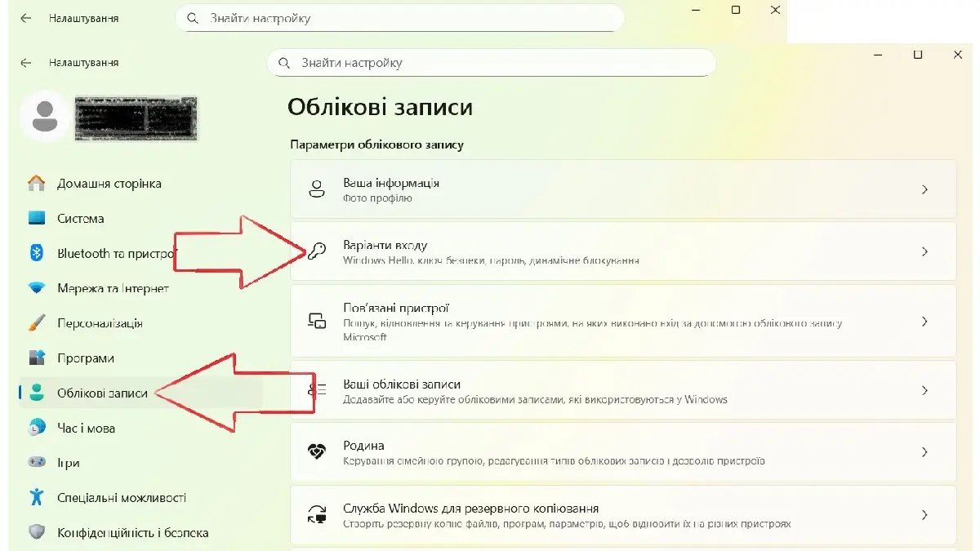This screenshot has width=980, height=551.
Task: Click the back arrow next to Налаштування
Action: click(26, 63)
